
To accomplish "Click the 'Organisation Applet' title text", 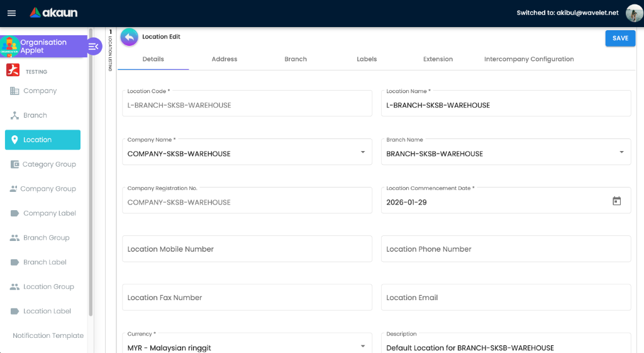I will pyautogui.click(x=43, y=46).
